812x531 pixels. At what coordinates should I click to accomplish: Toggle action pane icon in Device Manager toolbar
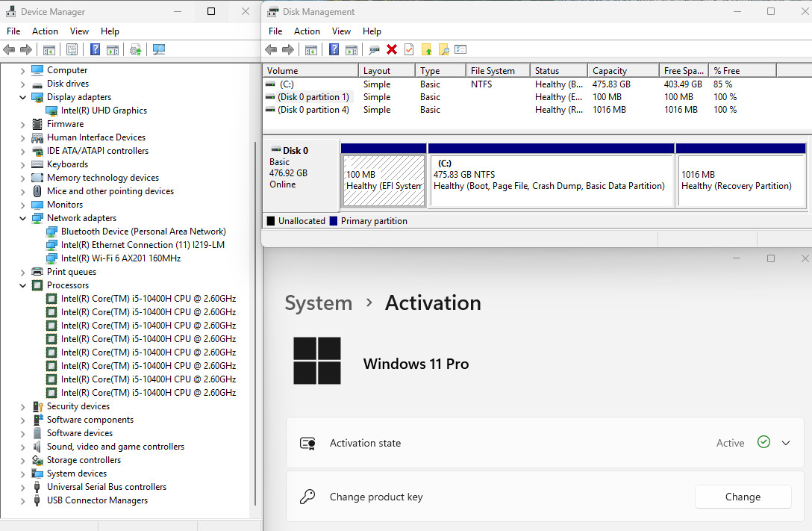click(113, 50)
